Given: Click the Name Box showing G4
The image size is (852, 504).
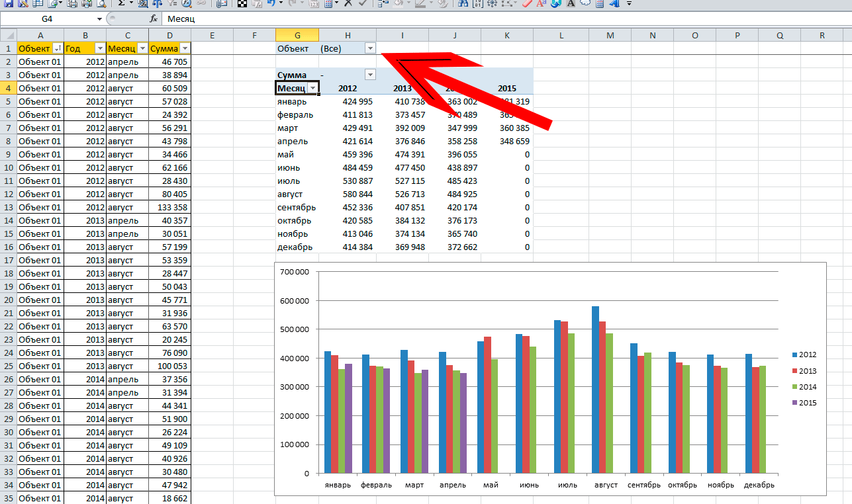Looking at the screenshot, I should (47, 19).
